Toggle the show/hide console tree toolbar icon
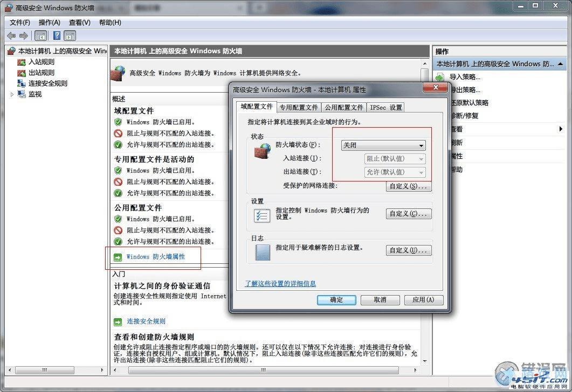Image resolution: width=572 pixels, height=392 pixels. tap(40, 36)
